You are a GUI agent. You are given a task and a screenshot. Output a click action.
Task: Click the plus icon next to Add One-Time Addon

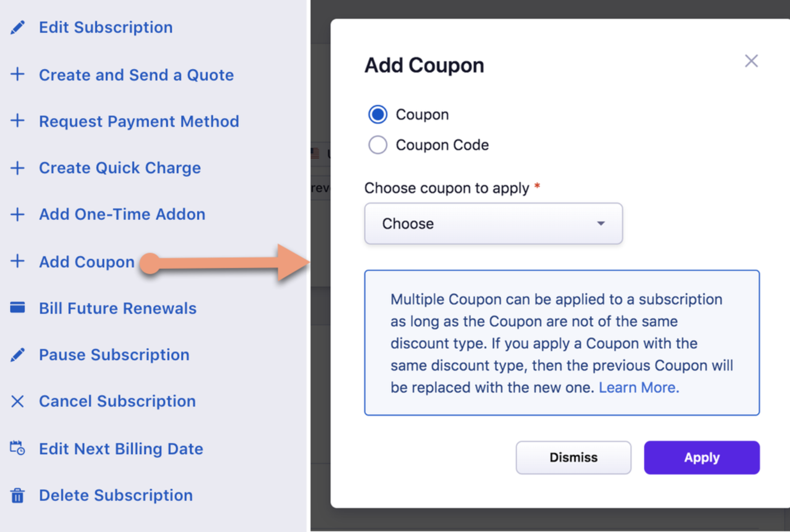point(18,214)
